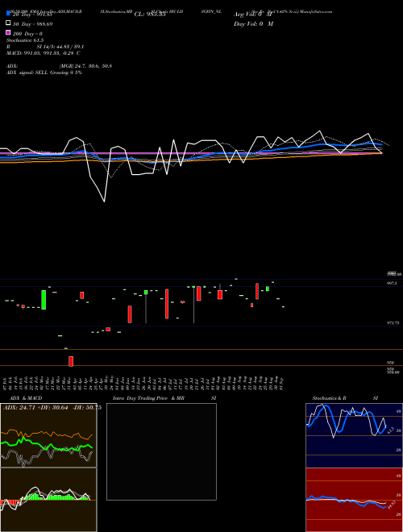This screenshot has width=403, height=532.
Task: Click the lowest red candlestick near 959 level
Action: (71, 361)
